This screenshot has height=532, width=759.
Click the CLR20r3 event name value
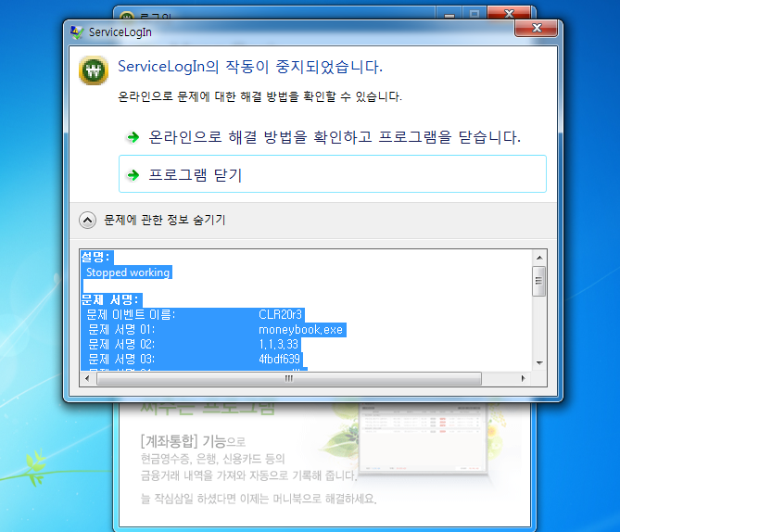point(280,314)
